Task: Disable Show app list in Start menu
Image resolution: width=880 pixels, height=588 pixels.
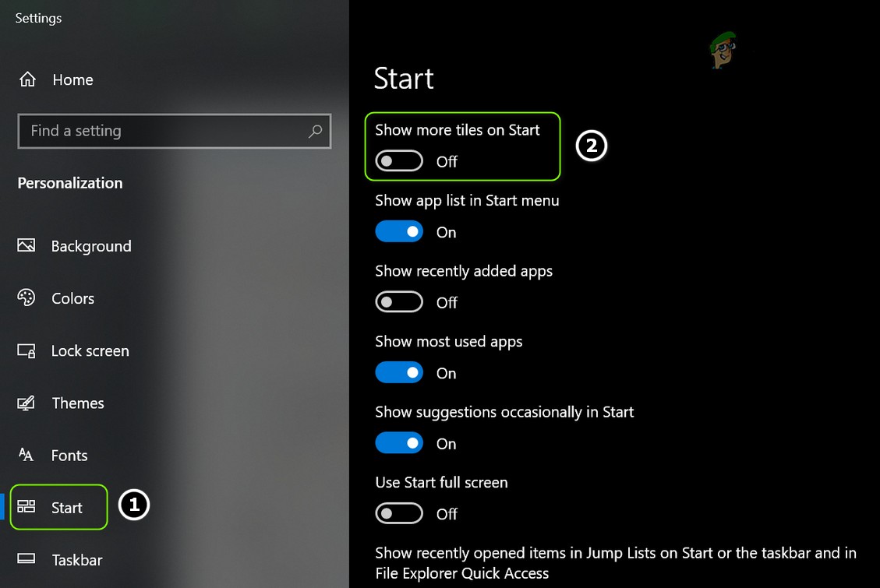Action: (399, 231)
